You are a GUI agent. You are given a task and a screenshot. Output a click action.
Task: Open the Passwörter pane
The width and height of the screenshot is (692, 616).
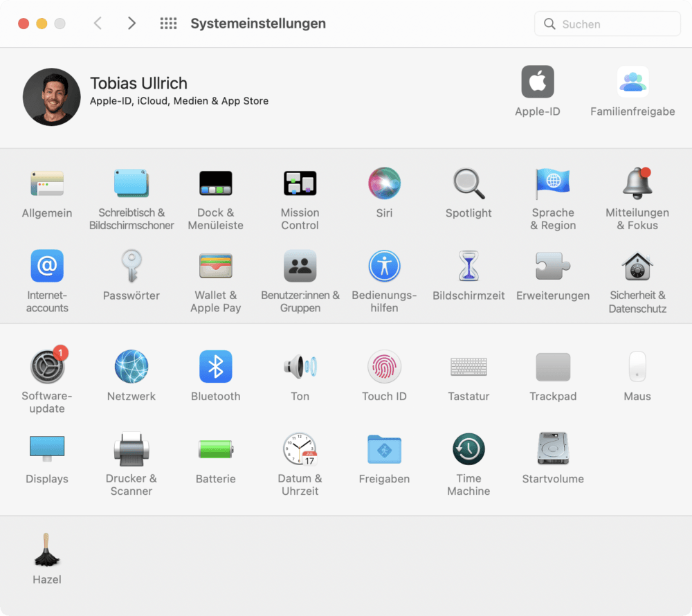(x=131, y=266)
